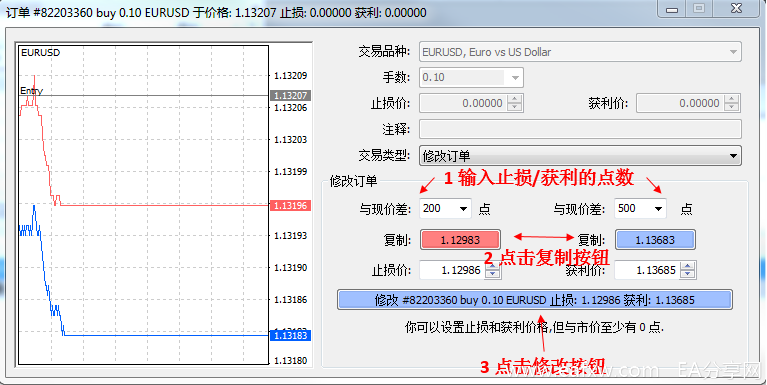Click the 注释 comment input field

580,129
